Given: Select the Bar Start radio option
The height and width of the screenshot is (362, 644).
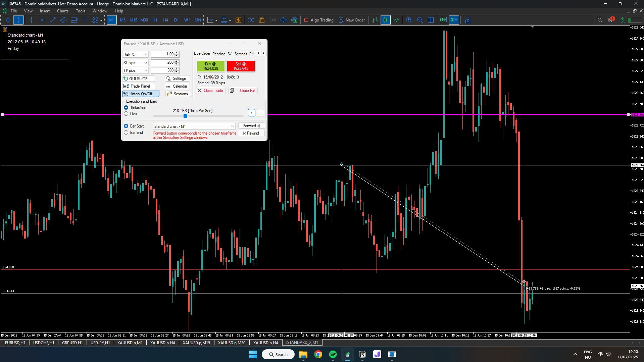Looking at the screenshot, I should tap(126, 126).
